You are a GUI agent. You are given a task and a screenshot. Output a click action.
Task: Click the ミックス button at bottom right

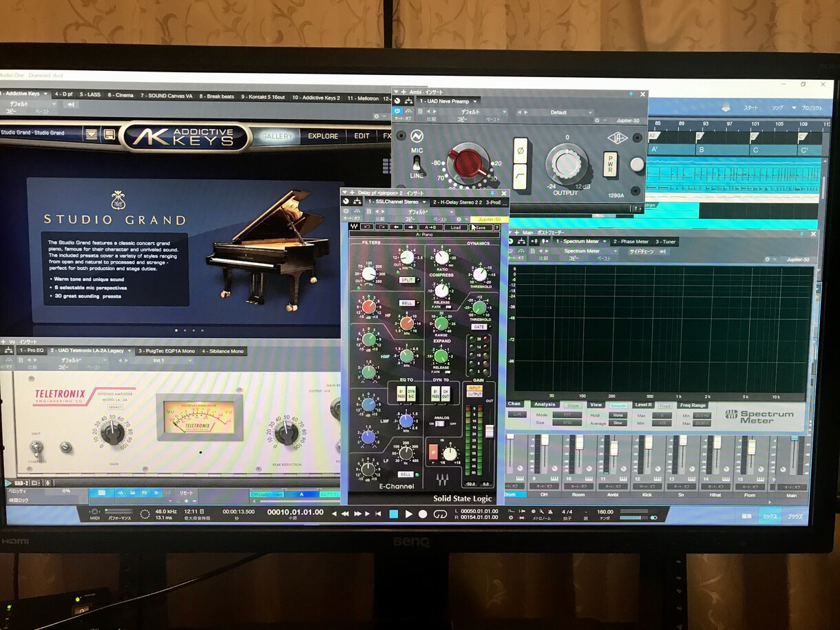pos(768,516)
